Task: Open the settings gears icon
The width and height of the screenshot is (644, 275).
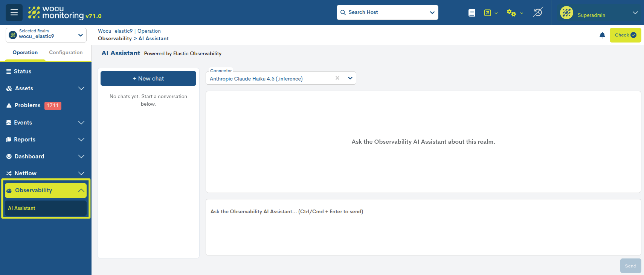Action: tap(511, 13)
